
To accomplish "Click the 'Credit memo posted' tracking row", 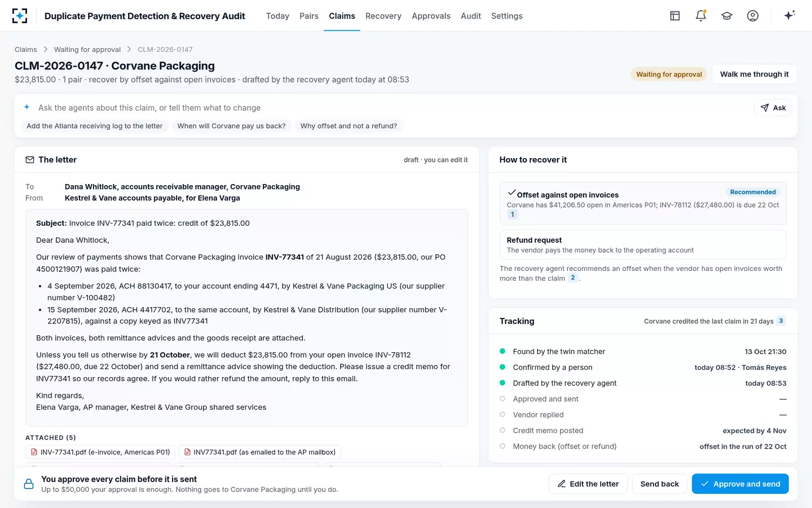I will pos(643,431).
